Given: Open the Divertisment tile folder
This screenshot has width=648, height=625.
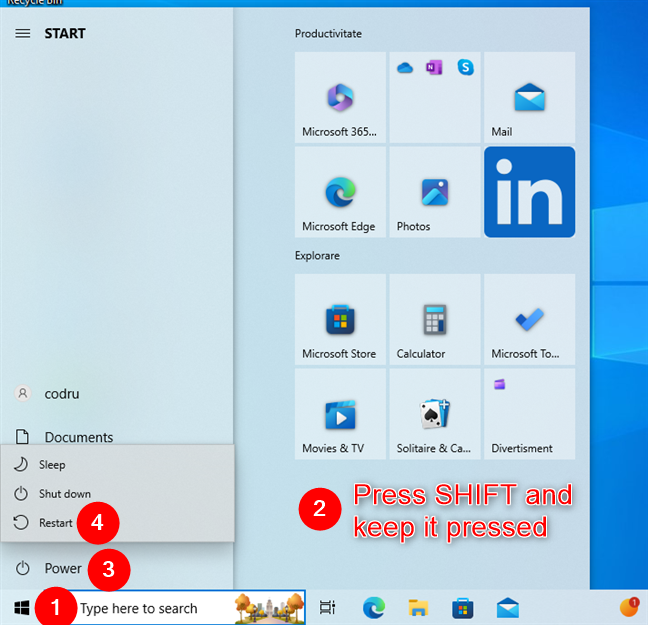Looking at the screenshot, I should click(x=529, y=414).
